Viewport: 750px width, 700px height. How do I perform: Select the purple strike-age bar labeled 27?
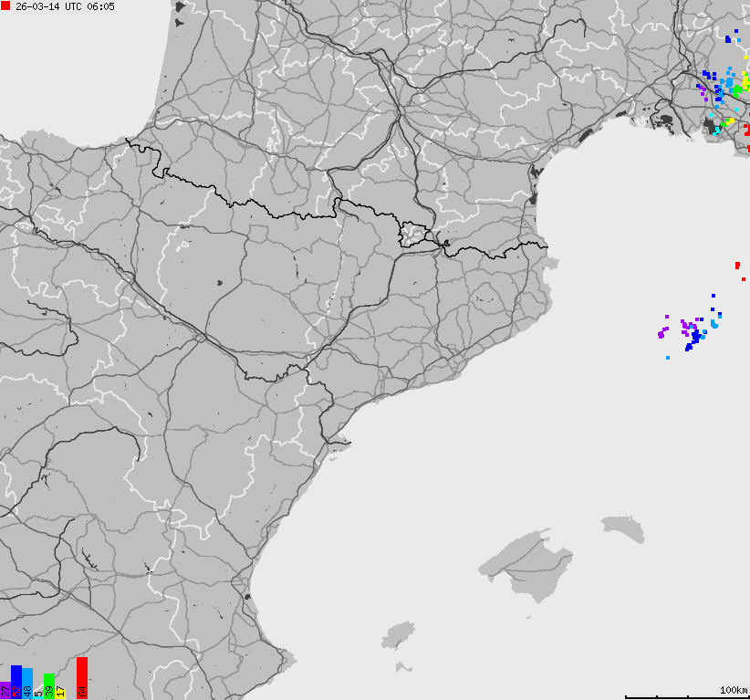pyautogui.click(x=4, y=689)
